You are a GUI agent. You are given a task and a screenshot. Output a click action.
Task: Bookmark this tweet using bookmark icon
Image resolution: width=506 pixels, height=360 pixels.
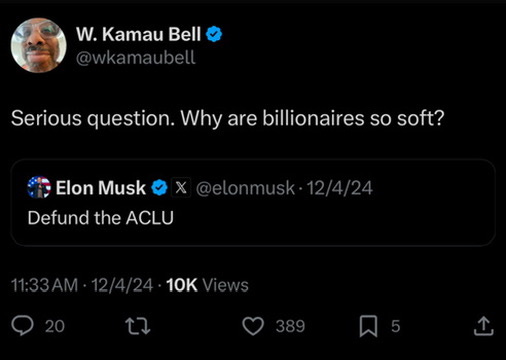point(368,326)
